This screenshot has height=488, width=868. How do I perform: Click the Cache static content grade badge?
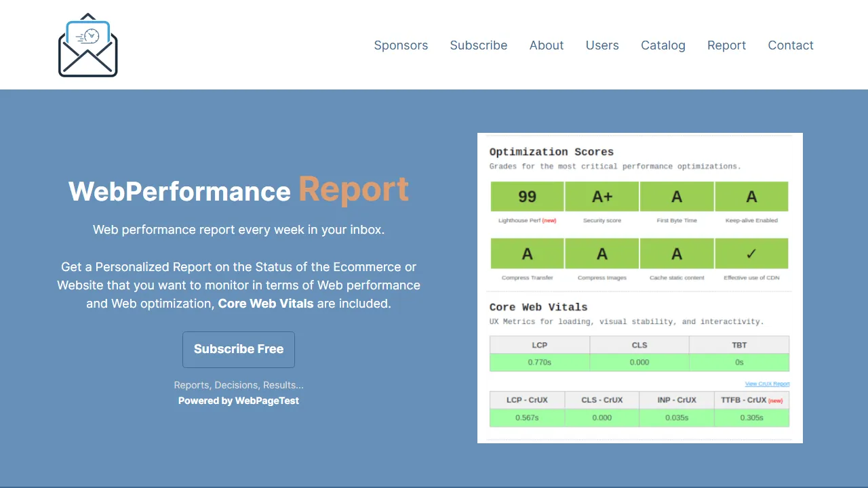[677, 253]
